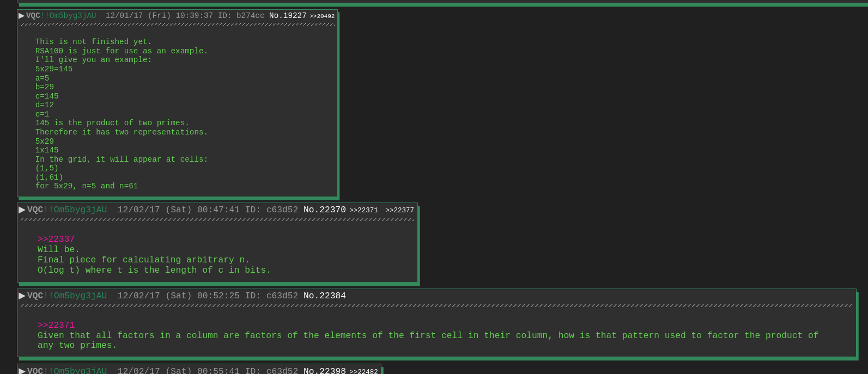Open post menu arrow for post No.22398
Viewport: 868px width, 374px height.
point(22,371)
